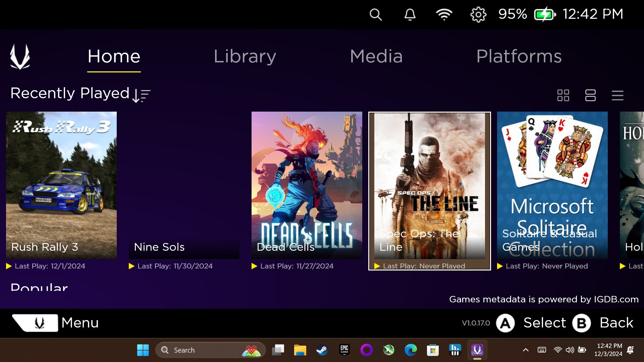Open the Platforms tab
This screenshot has width=644, height=362.
(519, 56)
